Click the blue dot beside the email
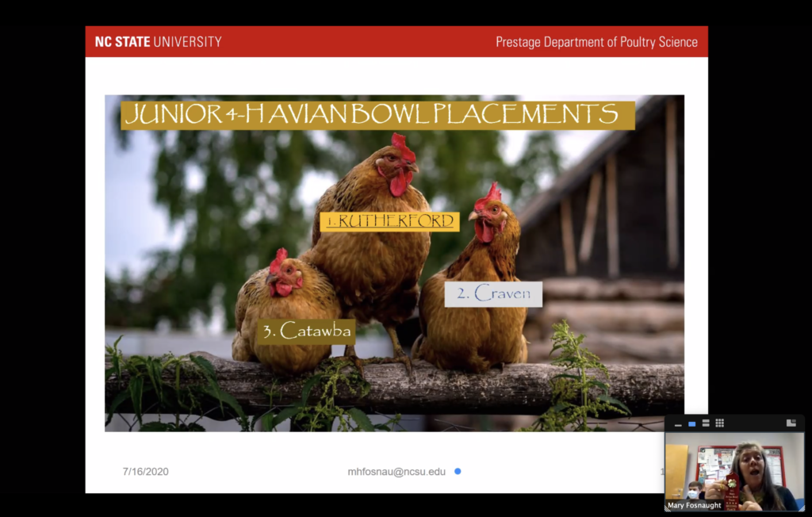 click(x=458, y=472)
